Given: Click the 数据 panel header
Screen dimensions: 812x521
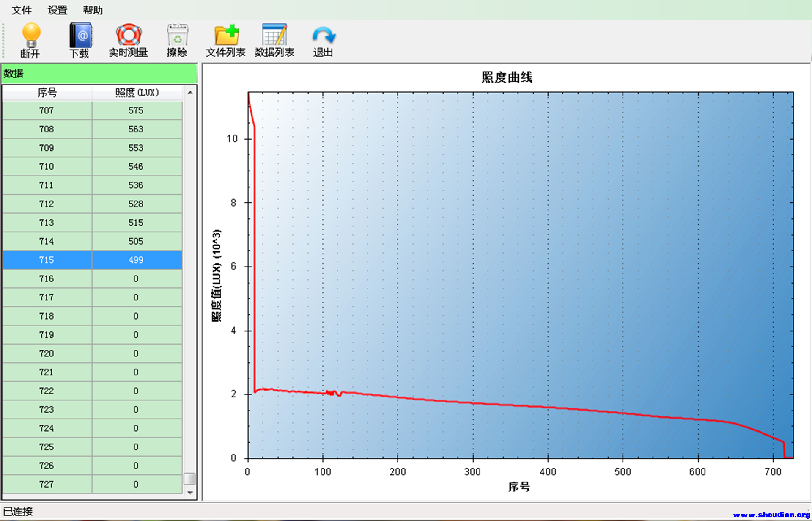Looking at the screenshot, I should (99, 74).
